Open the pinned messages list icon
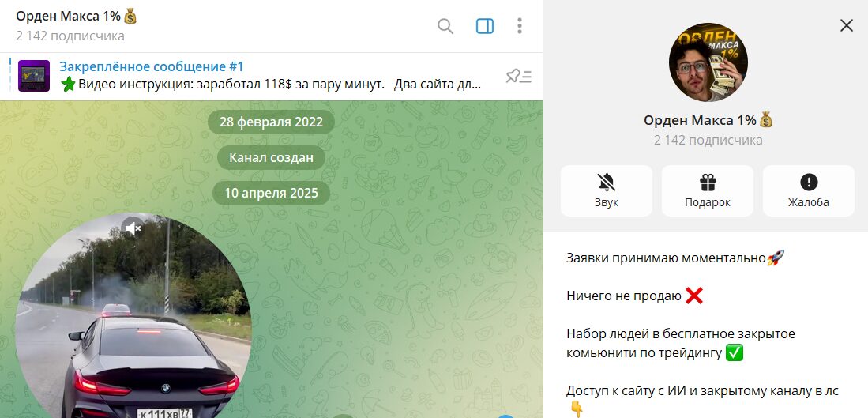The image size is (868, 418). pos(519,77)
